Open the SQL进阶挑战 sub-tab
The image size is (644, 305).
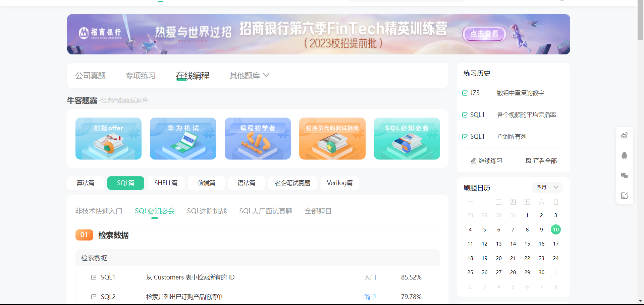coord(207,211)
